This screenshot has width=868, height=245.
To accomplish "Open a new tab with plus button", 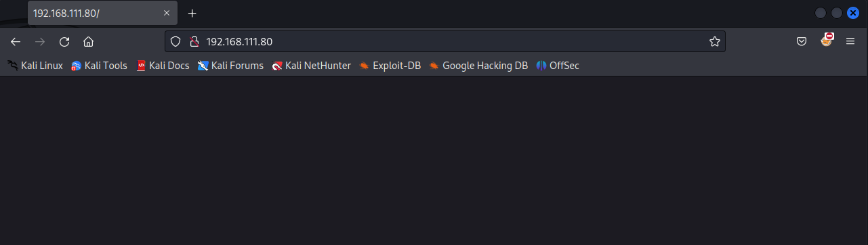I will (192, 13).
